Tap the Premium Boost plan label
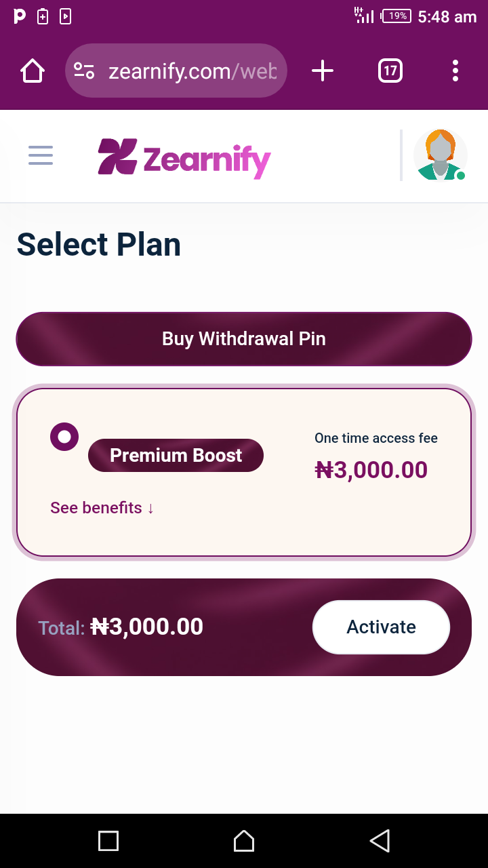Screen dimensions: 488x868 coord(176,456)
